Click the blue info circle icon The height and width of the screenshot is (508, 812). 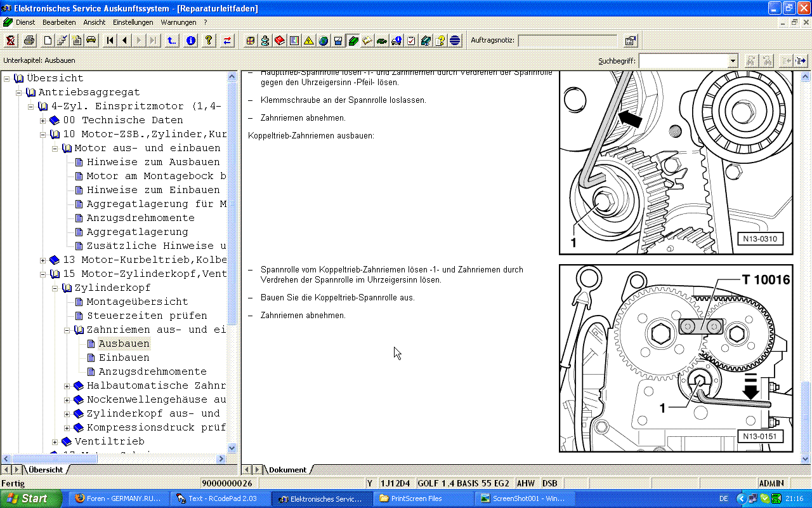click(x=191, y=41)
